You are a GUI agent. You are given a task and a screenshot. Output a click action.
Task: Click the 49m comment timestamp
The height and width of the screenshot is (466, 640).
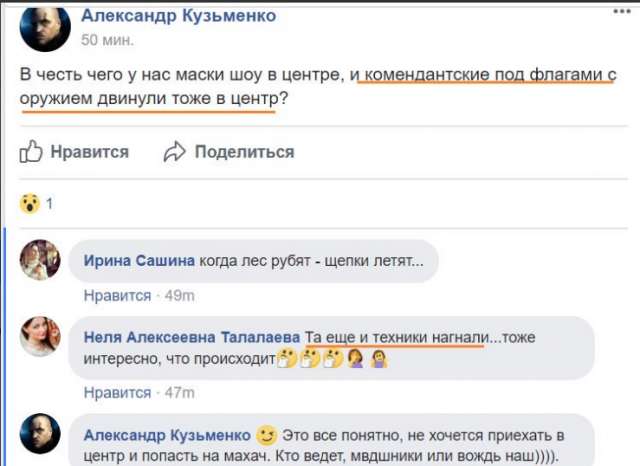[x=178, y=296]
